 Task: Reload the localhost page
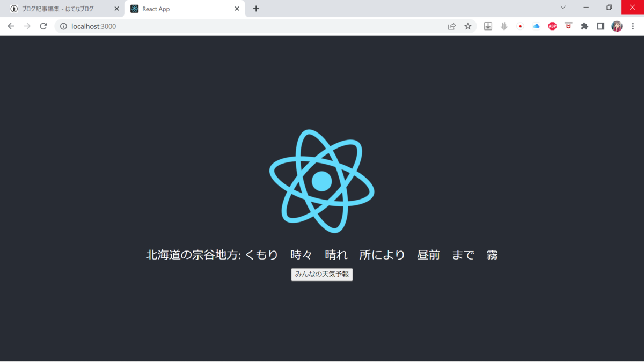43,26
